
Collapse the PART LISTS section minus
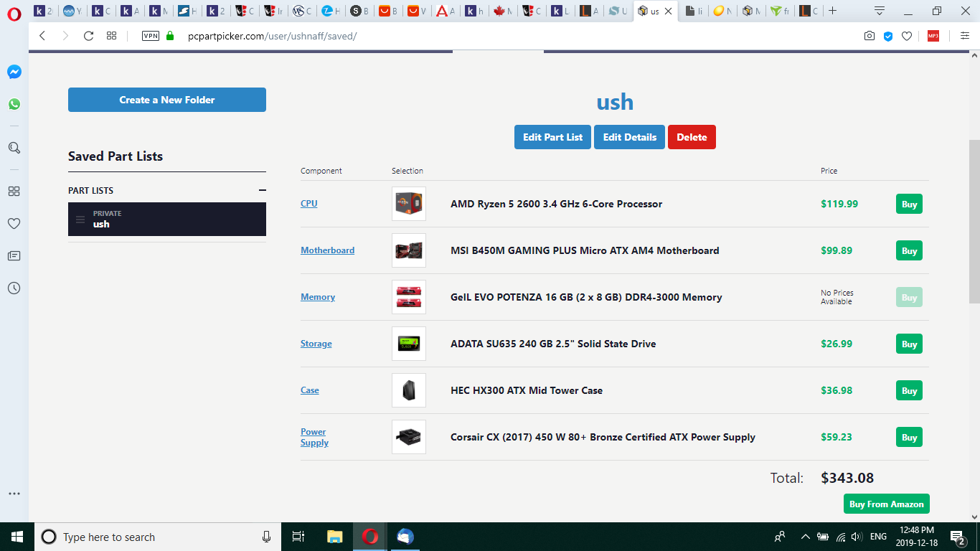tap(263, 190)
